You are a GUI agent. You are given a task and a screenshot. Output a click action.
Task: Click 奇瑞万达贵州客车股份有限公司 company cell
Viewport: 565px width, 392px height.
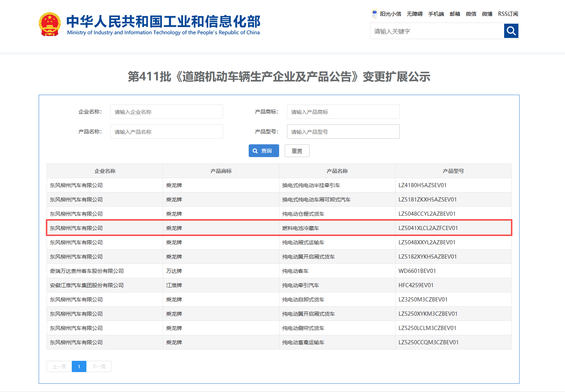pyautogui.click(x=105, y=271)
